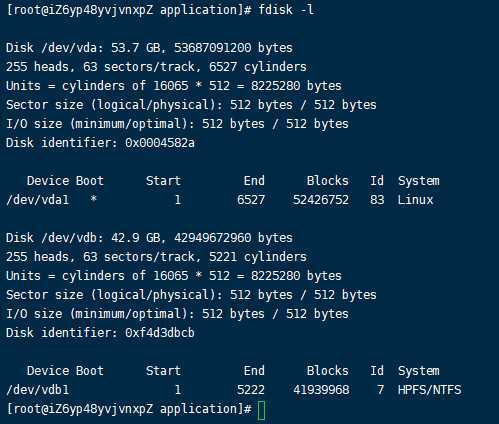
Task: Click the '6527 cylinders' text
Action: [x=258, y=67]
